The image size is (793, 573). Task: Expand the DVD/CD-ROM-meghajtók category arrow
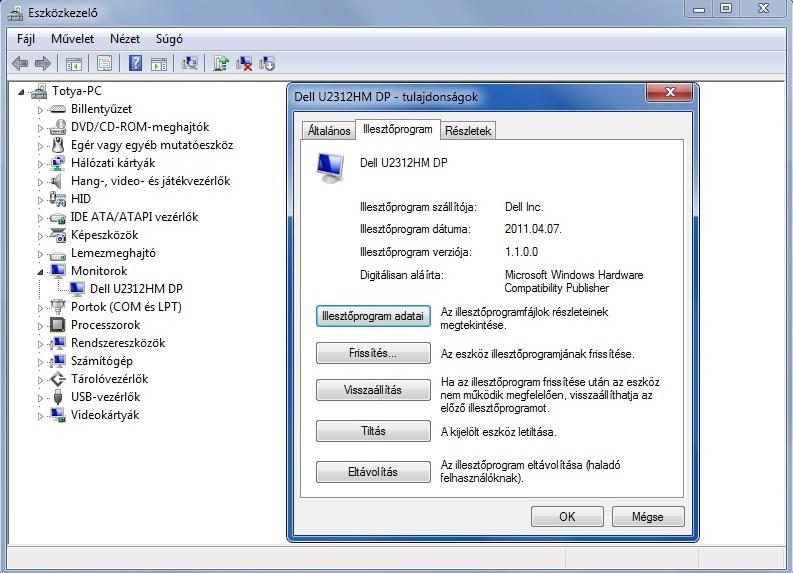click(40, 128)
